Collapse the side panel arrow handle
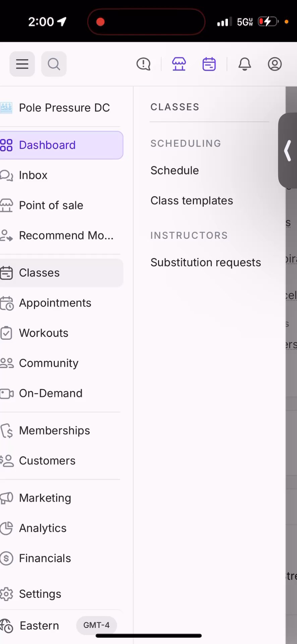This screenshot has height=644, width=297. (288, 151)
